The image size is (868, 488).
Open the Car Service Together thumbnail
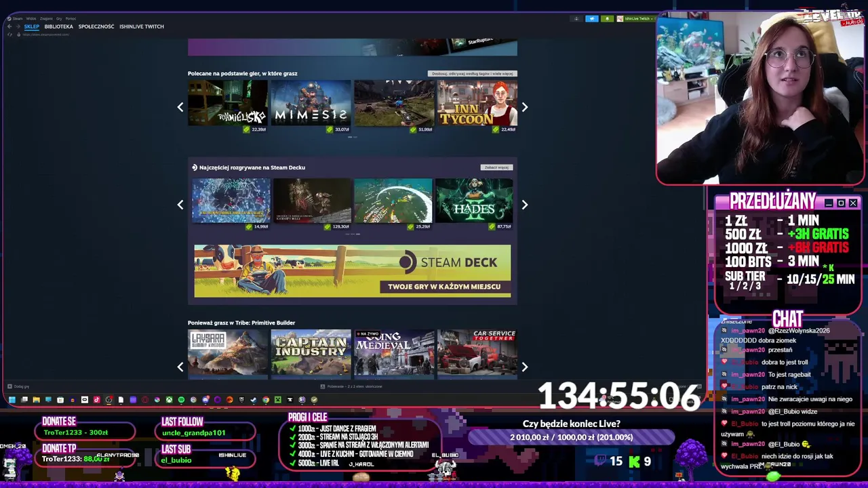pos(477,352)
